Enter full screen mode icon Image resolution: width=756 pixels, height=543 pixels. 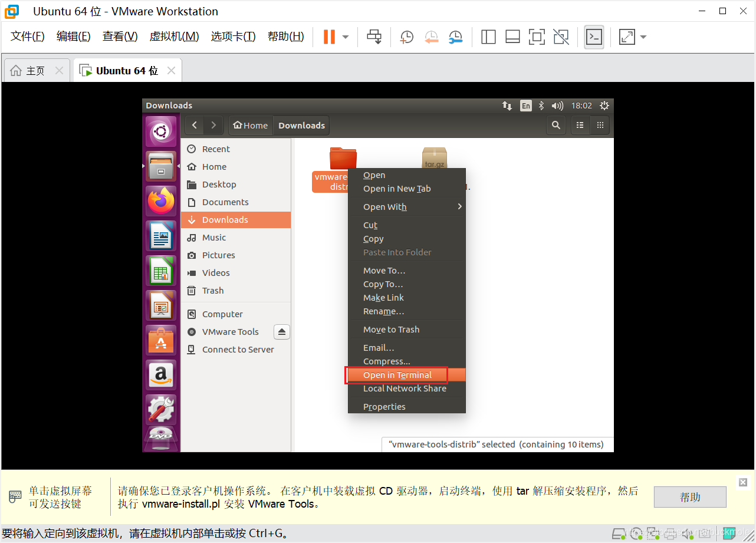537,37
